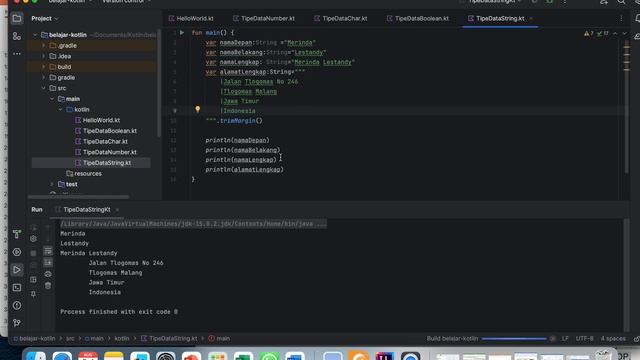Click the yellow lightbulb intention icon
The image size is (640, 360).
point(198,109)
